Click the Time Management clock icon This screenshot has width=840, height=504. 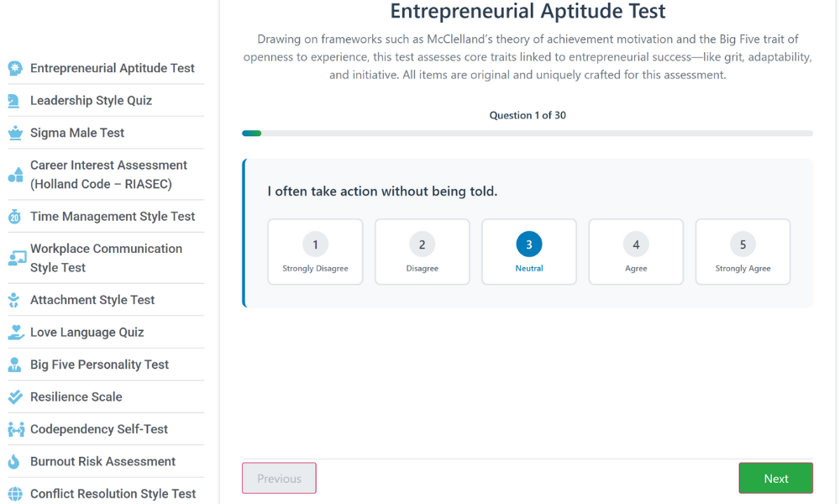(14, 216)
